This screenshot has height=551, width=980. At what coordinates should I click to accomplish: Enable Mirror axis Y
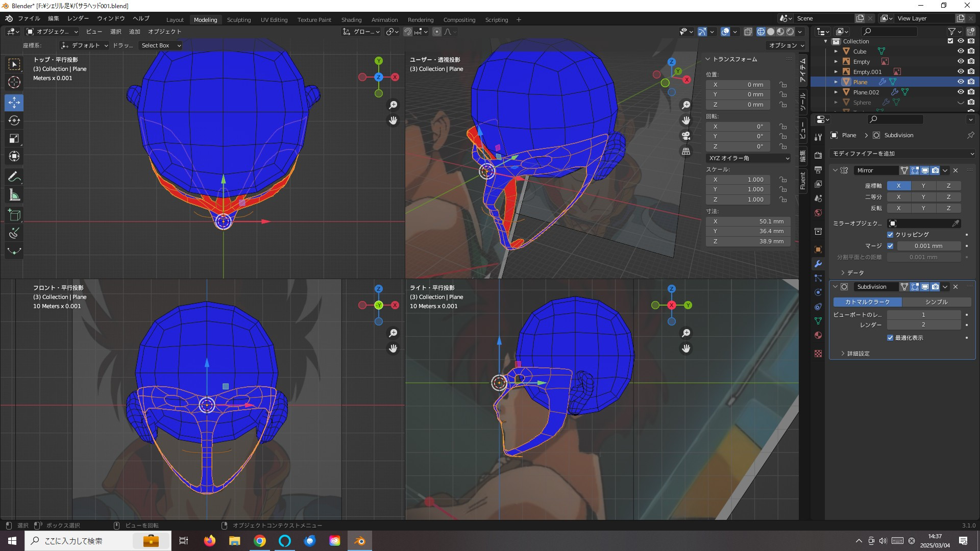tap(923, 186)
